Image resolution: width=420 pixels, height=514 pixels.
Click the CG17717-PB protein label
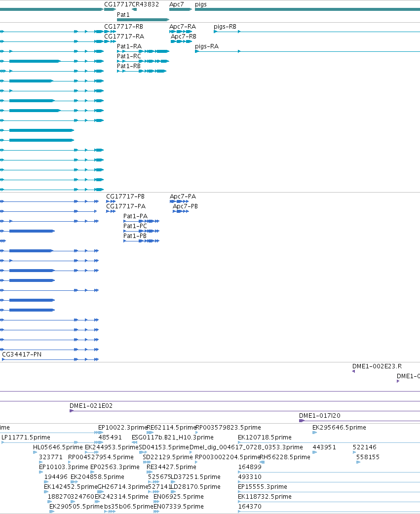[x=125, y=197]
